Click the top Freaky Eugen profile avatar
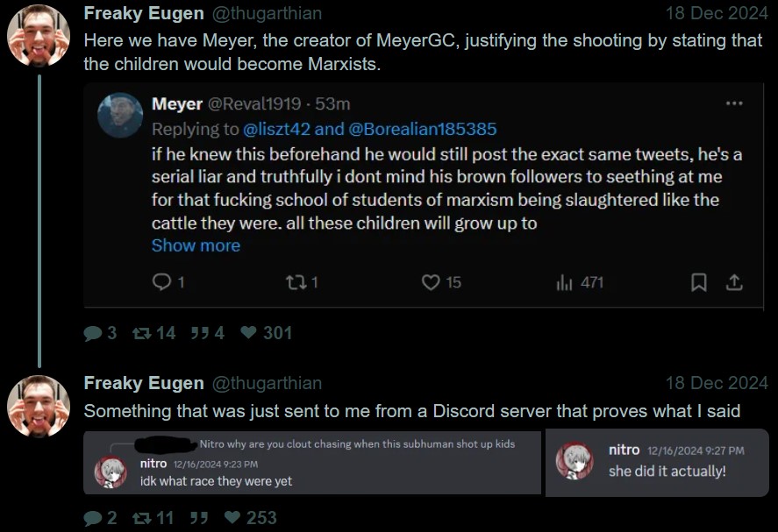The image size is (778, 532). pyautogui.click(x=39, y=36)
